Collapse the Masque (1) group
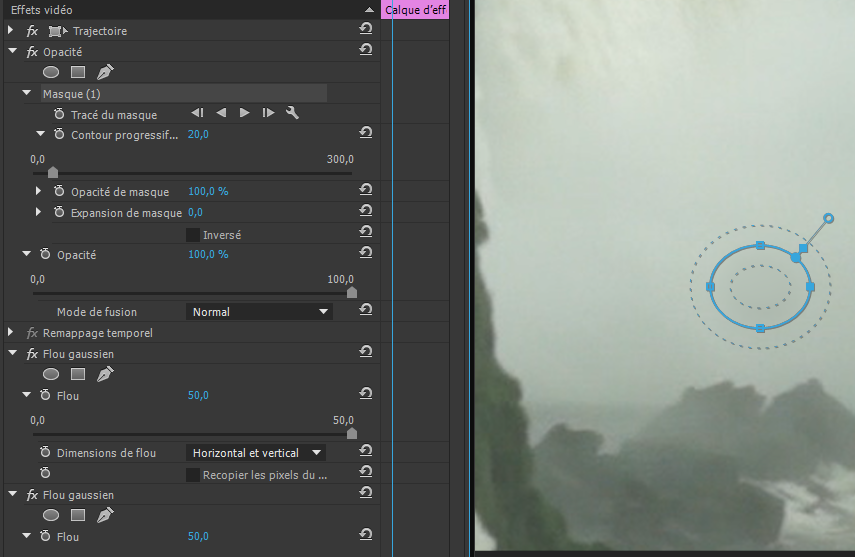This screenshot has height=557, width=855. click(x=26, y=93)
